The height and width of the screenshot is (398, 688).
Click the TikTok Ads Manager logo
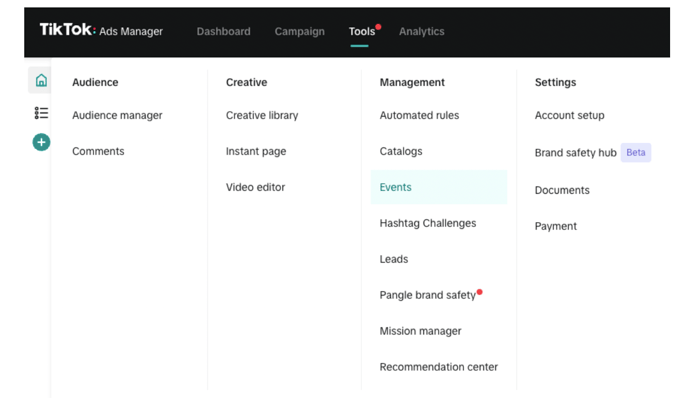[x=101, y=30]
